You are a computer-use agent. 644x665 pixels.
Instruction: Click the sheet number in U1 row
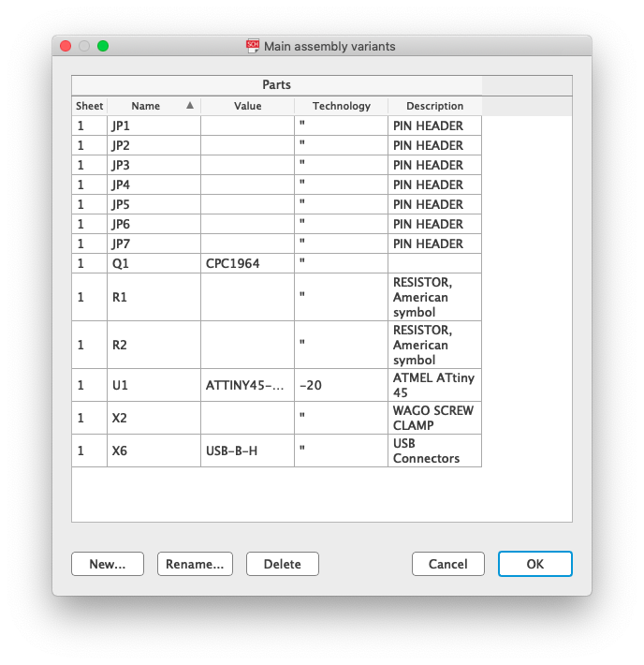(x=90, y=385)
